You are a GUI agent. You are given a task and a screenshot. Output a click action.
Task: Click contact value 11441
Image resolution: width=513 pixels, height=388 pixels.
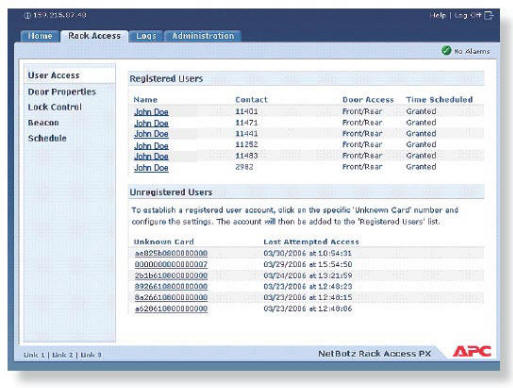tap(247, 133)
